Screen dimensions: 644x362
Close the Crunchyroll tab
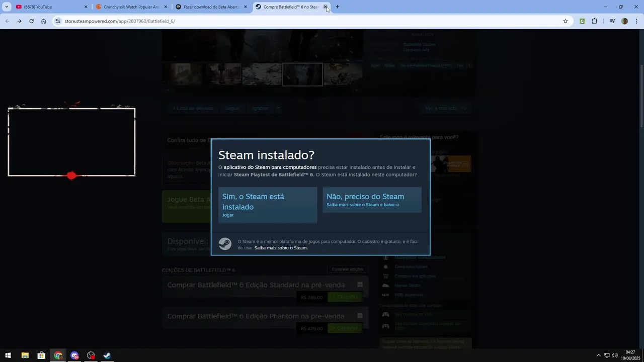click(166, 7)
